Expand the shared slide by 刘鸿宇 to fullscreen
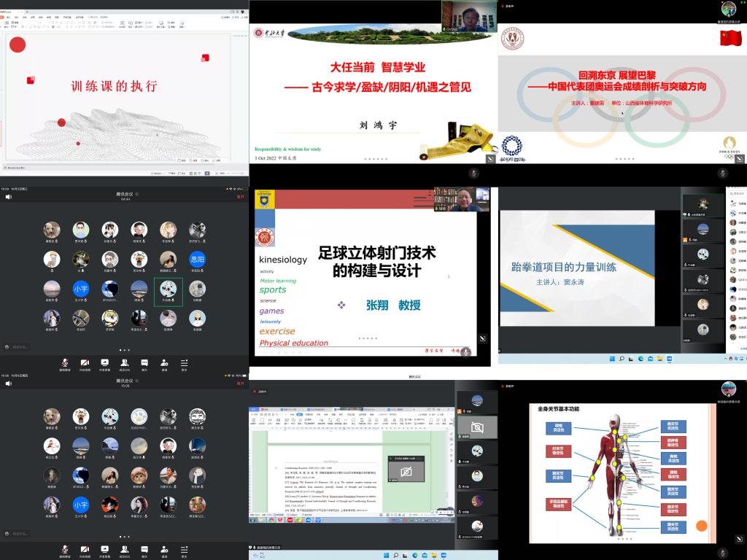The image size is (747, 560). [490, 158]
